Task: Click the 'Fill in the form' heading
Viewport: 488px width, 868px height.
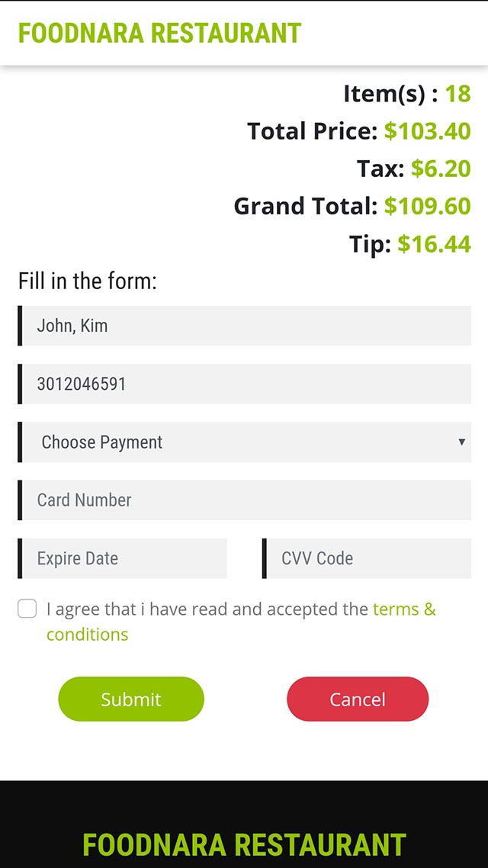Action: click(88, 281)
